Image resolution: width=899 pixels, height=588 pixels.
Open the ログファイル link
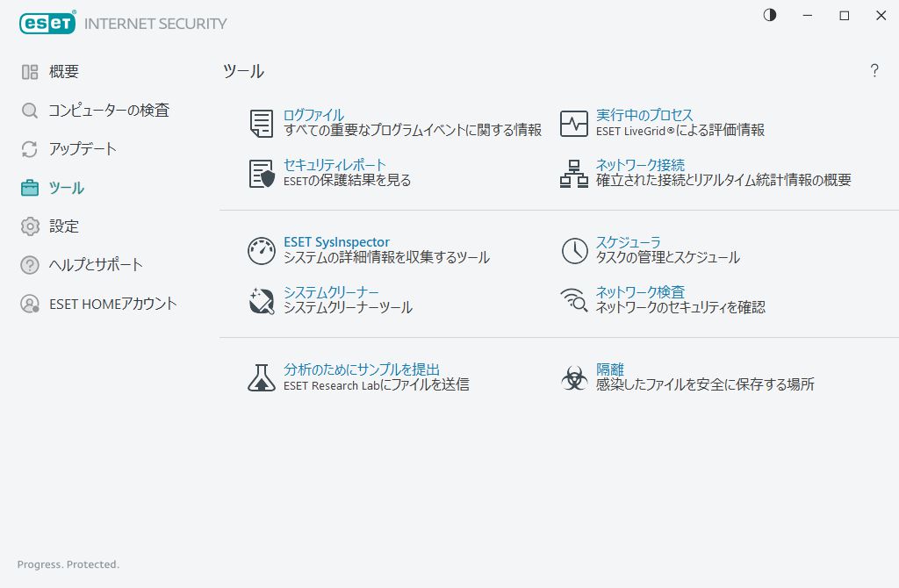tap(313, 115)
